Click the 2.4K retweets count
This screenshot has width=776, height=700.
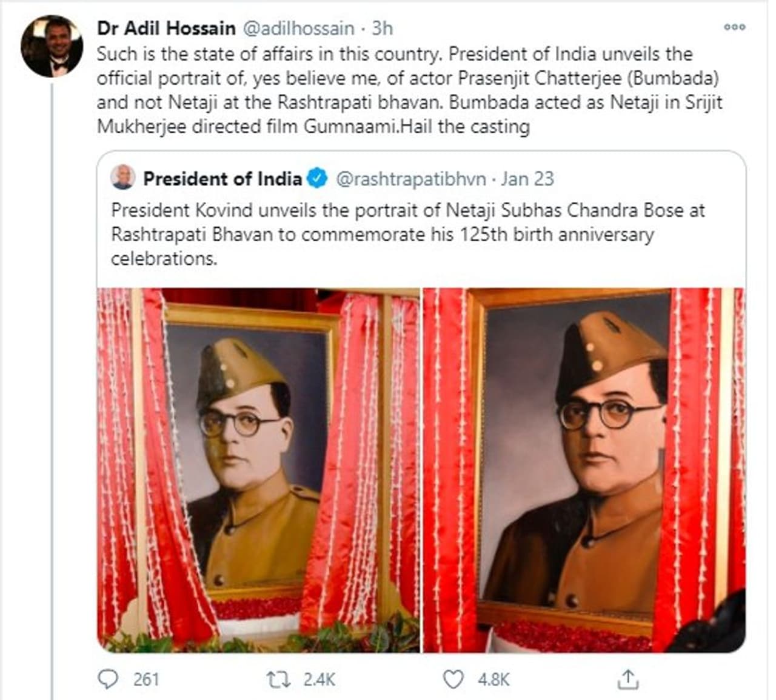tap(319, 679)
